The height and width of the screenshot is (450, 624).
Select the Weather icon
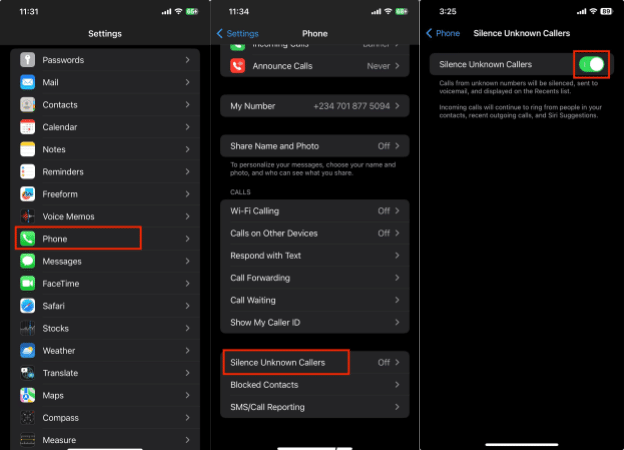27,351
